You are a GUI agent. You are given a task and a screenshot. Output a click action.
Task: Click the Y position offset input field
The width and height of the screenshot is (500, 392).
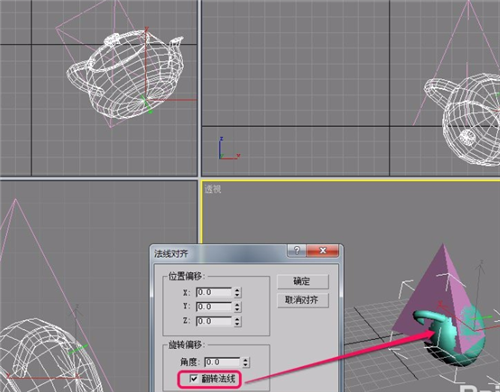[x=214, y=307]
